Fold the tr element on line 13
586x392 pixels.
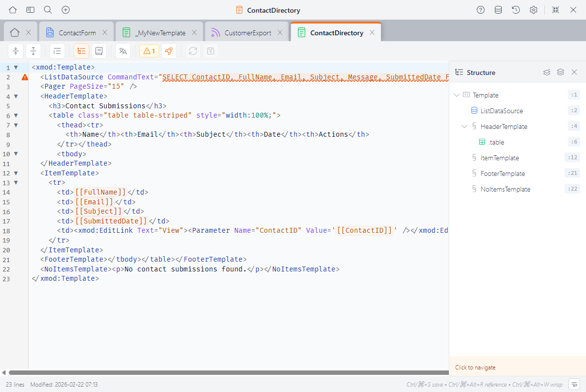point(16,183)
